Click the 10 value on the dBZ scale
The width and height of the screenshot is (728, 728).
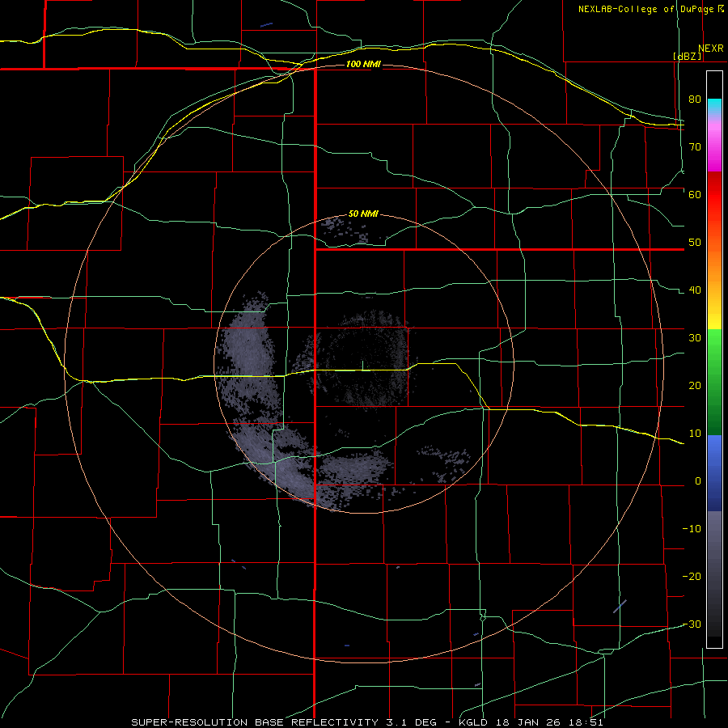695,434
